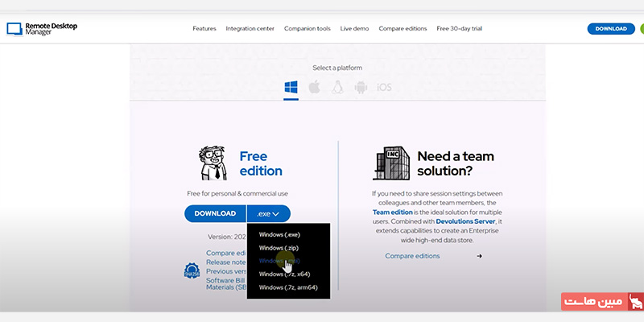Viewport: 644px width, 322px height.
Task: Toggle the .exe file format dropdown
Action: tap(268, 213)
